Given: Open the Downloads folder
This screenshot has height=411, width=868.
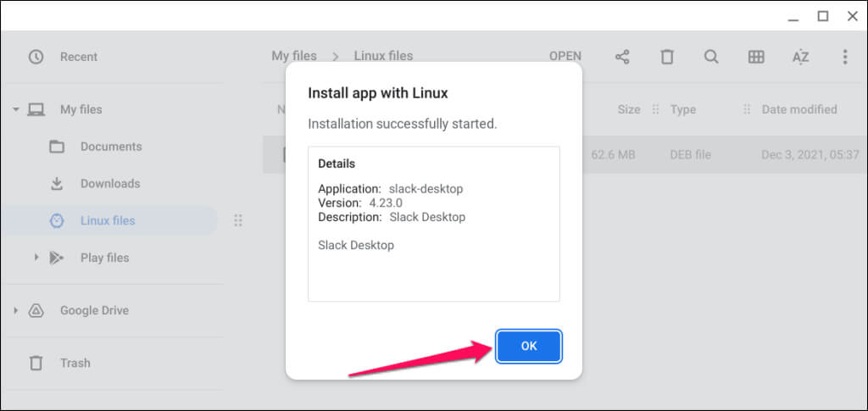Looking at the screenshot, I should 110,183.
